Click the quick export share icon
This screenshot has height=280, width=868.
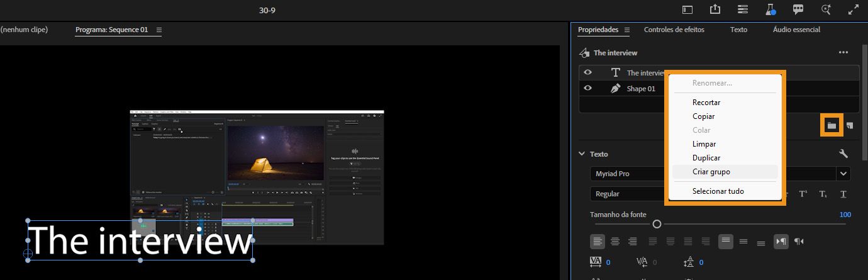(715, 9)
